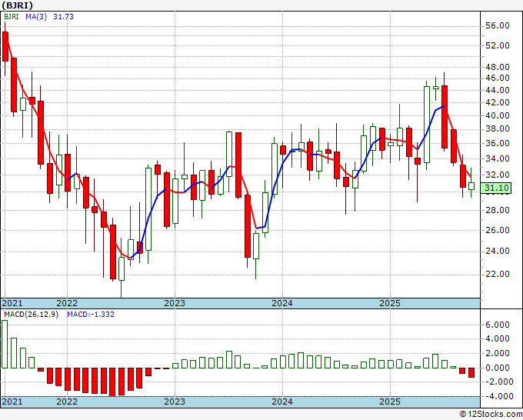Click the 56.00 price axis label
Screen dimensions: 523x420
tap(498, 25)
